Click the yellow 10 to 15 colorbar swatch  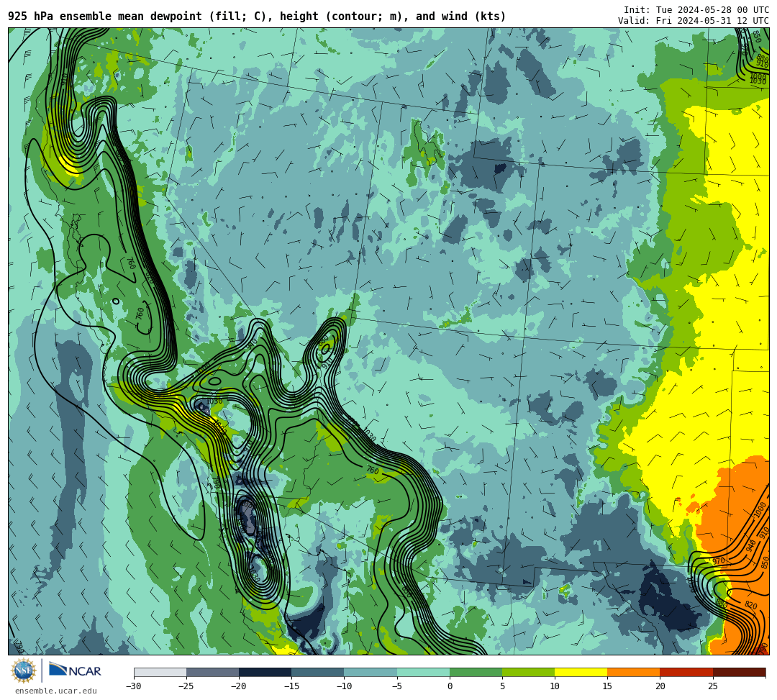click(x=581, y=672)
